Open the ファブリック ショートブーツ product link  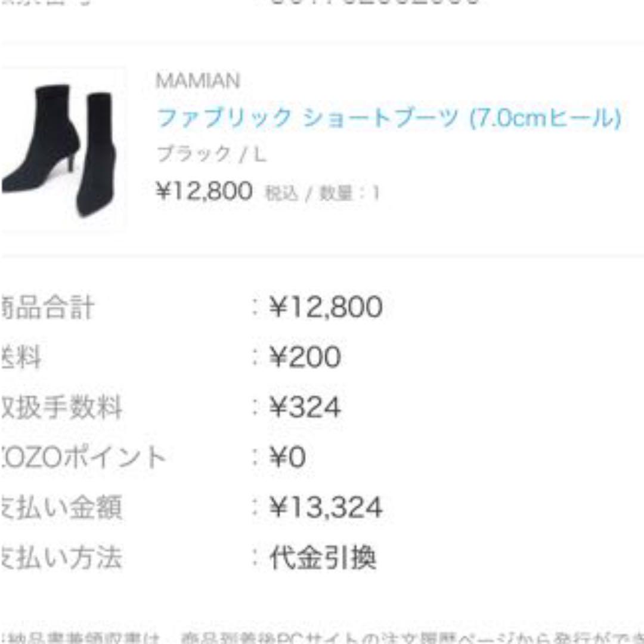(389, 118)
